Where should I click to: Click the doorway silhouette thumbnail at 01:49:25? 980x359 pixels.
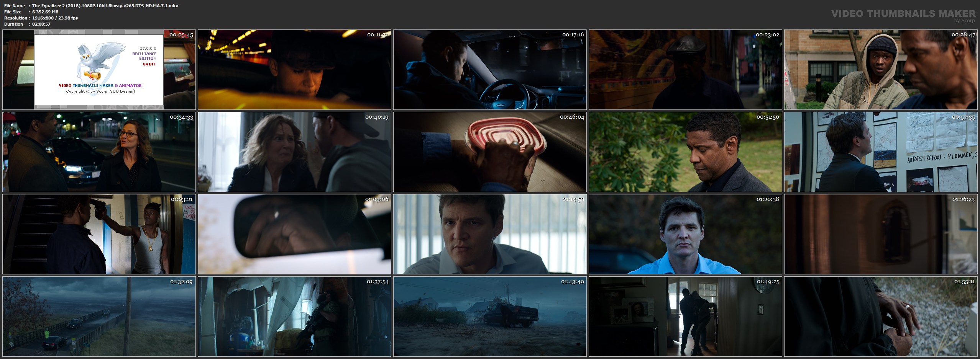click(x=685, y=317)
